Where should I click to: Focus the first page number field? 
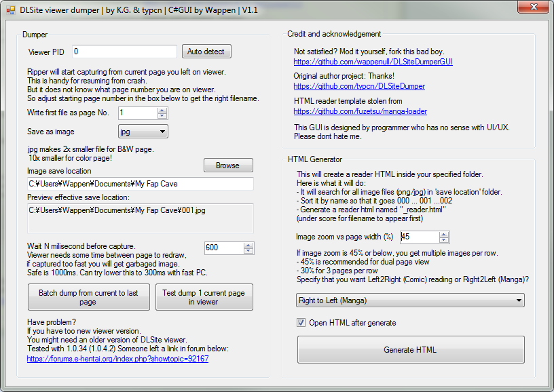(x=137, y=113)
